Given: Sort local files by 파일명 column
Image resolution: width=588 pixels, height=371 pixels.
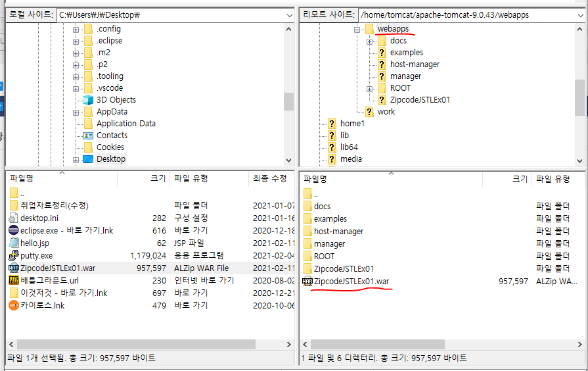Looking at the screenshot, I should click(x=62, y=179).
